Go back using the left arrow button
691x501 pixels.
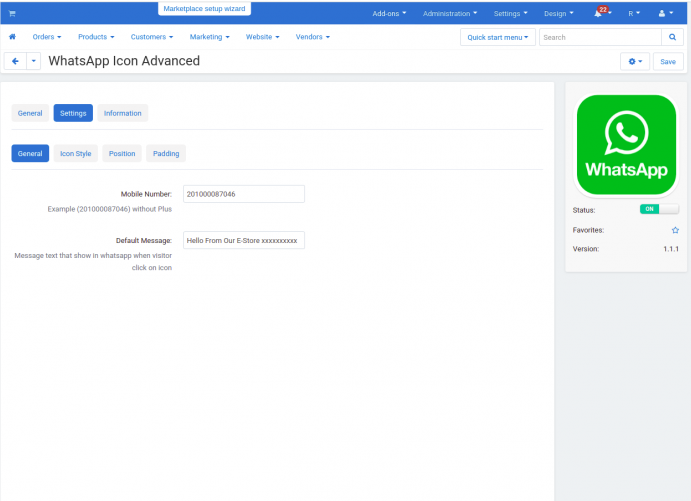[x=15, y=61]
